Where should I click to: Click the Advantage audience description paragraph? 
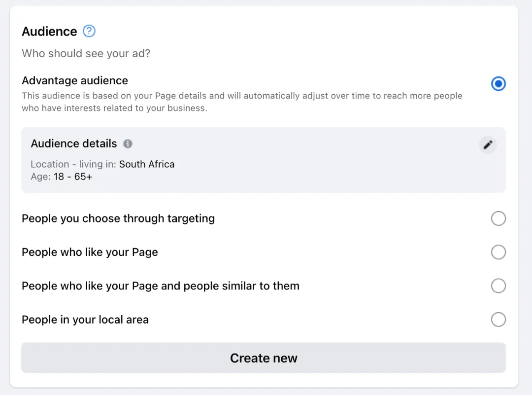click(x=242, y=102)
